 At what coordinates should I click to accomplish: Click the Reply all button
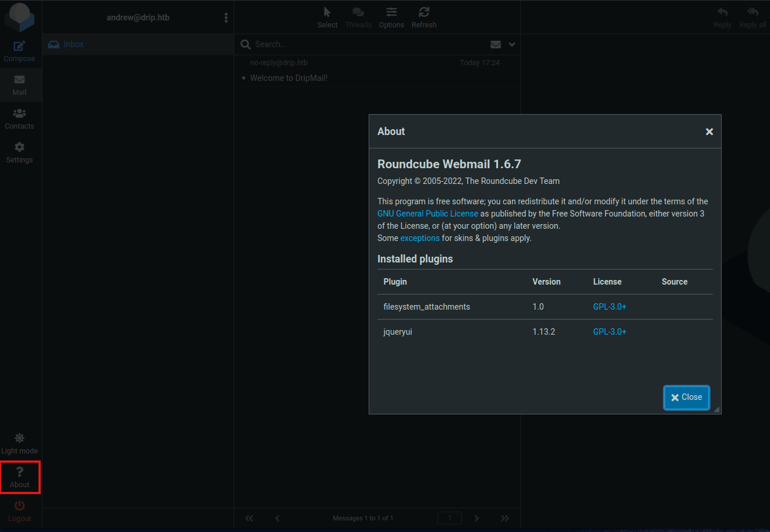[x=753, y=17]
